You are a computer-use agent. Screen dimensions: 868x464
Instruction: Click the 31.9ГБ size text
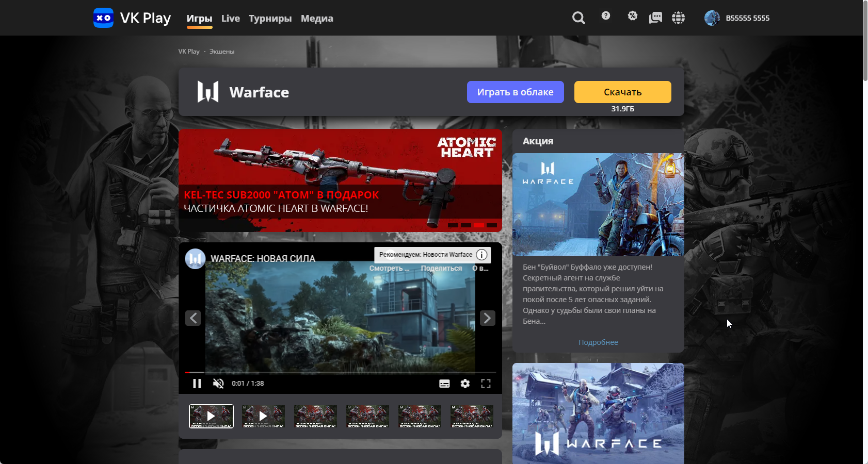622,109
